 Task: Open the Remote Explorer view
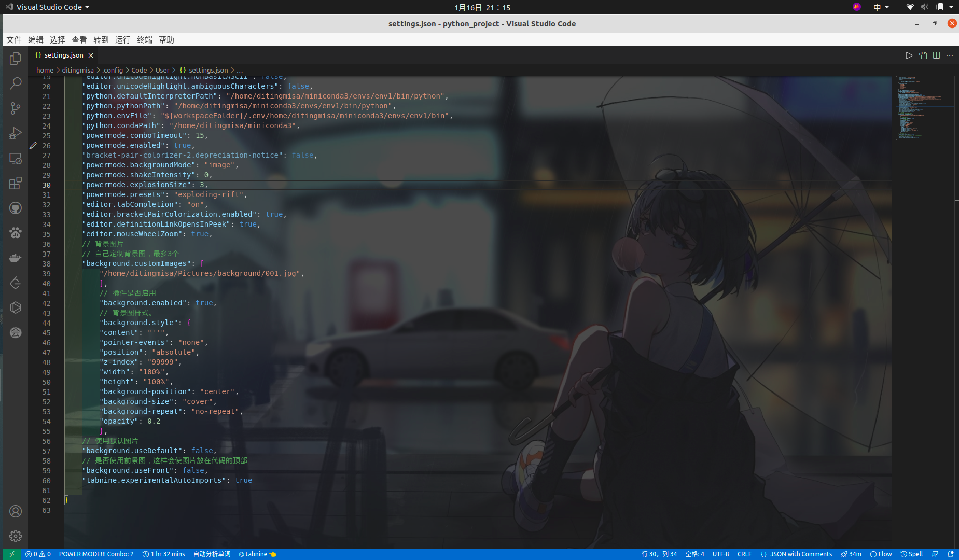point(16,158)
